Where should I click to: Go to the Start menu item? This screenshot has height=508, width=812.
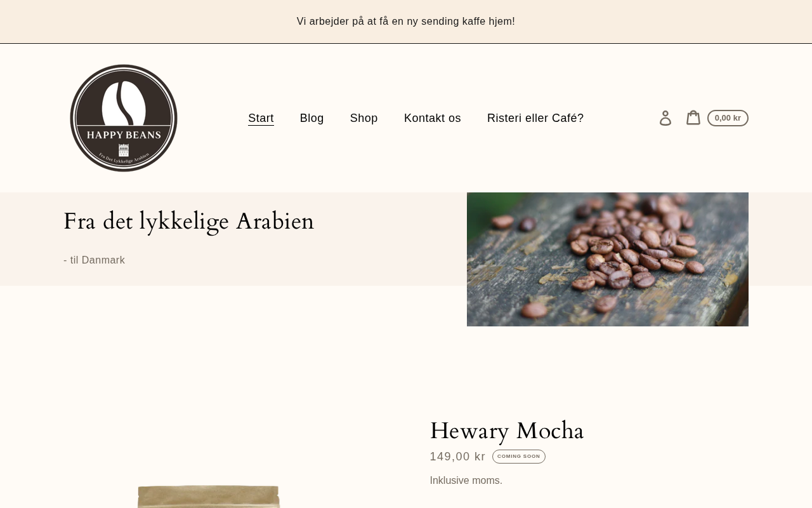pos(261,118)
